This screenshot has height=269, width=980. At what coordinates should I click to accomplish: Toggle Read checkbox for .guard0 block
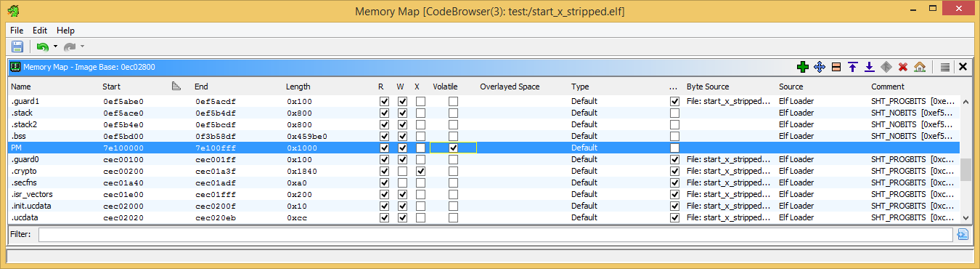point(384,159)
